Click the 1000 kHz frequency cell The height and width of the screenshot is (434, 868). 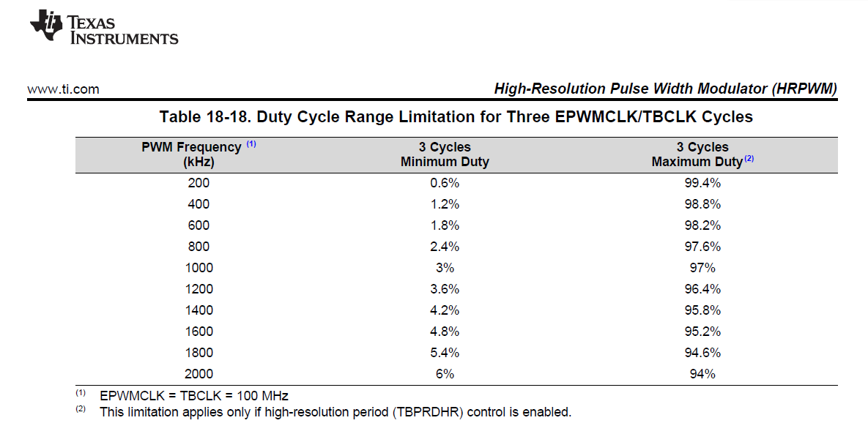(199, 268)
